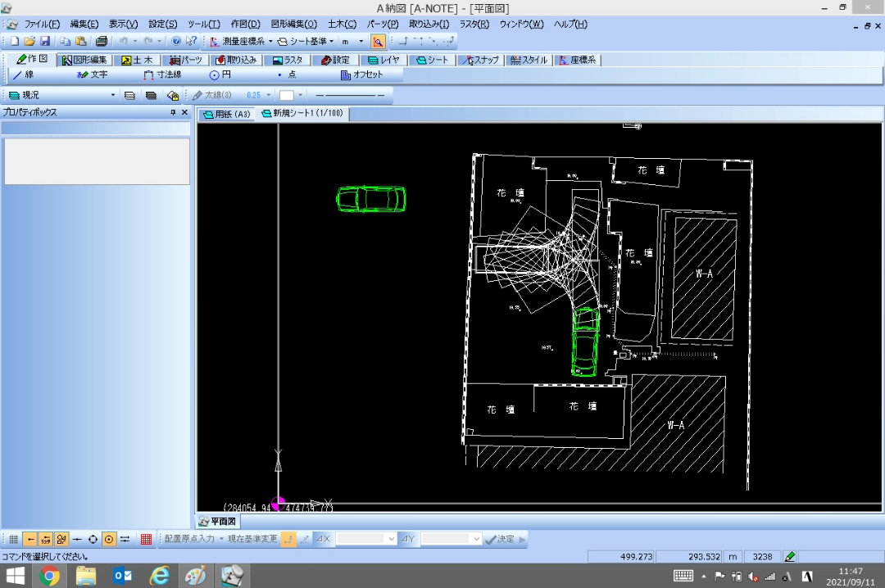Select the 点 point tool
This screenshot has height=588, width=885.
pos(287,75)
